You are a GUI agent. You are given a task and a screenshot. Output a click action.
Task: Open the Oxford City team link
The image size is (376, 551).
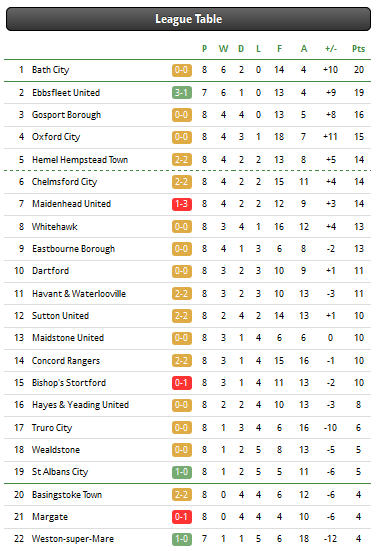(x=56, y=137)
